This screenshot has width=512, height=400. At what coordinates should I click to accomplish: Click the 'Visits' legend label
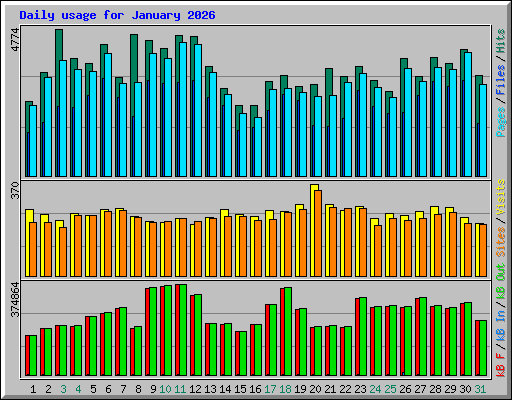[501, 197]
